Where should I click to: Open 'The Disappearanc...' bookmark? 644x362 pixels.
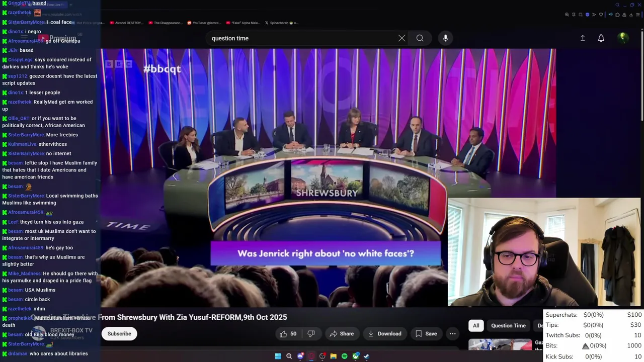(165, 23)
